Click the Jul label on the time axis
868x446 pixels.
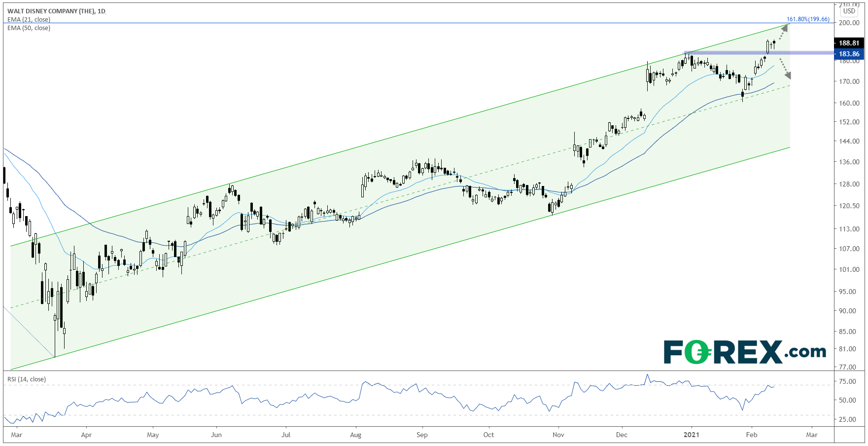[x=286, y=435]
